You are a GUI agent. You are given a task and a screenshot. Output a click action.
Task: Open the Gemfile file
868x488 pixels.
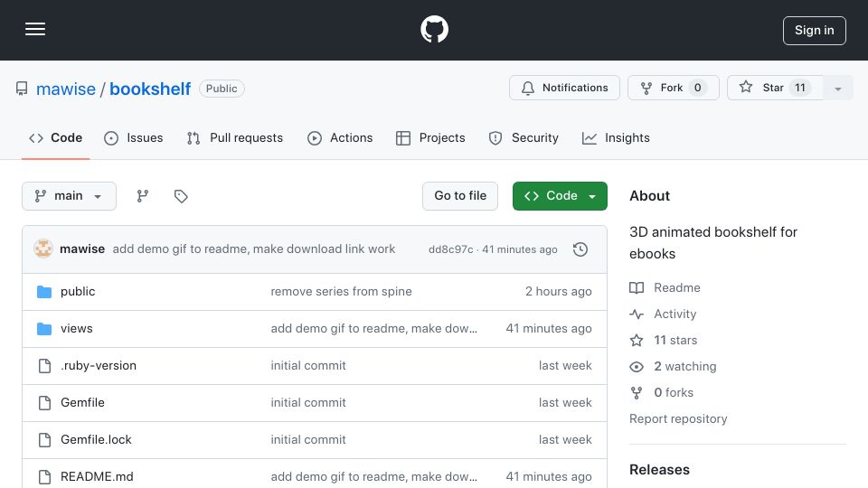tap(82, 403)
